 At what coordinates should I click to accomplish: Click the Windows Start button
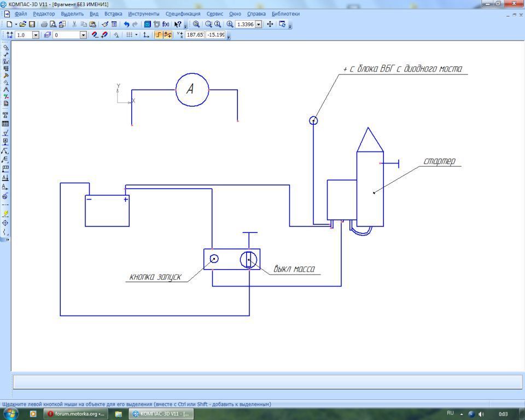10,413
